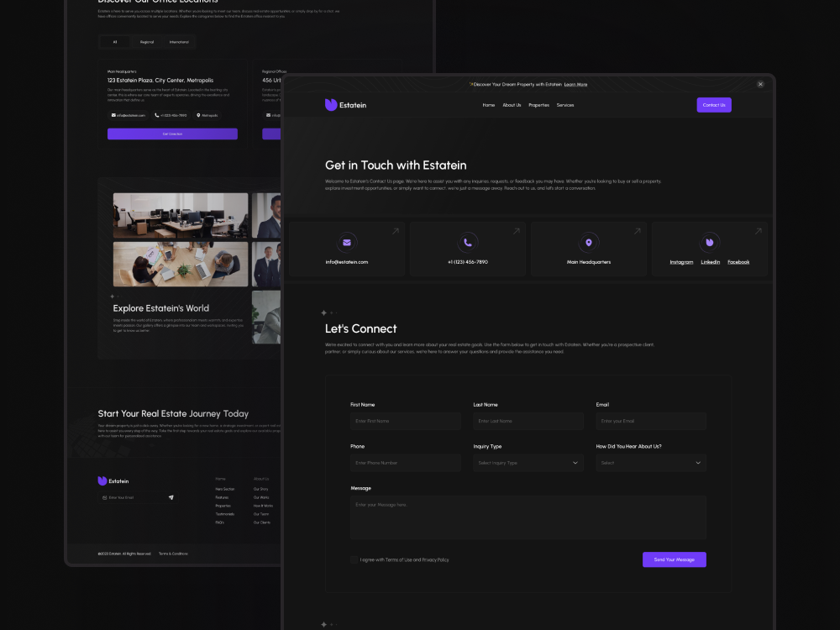
Task: Open the empty office desks photo in the gallery
Action: [181, 215]
